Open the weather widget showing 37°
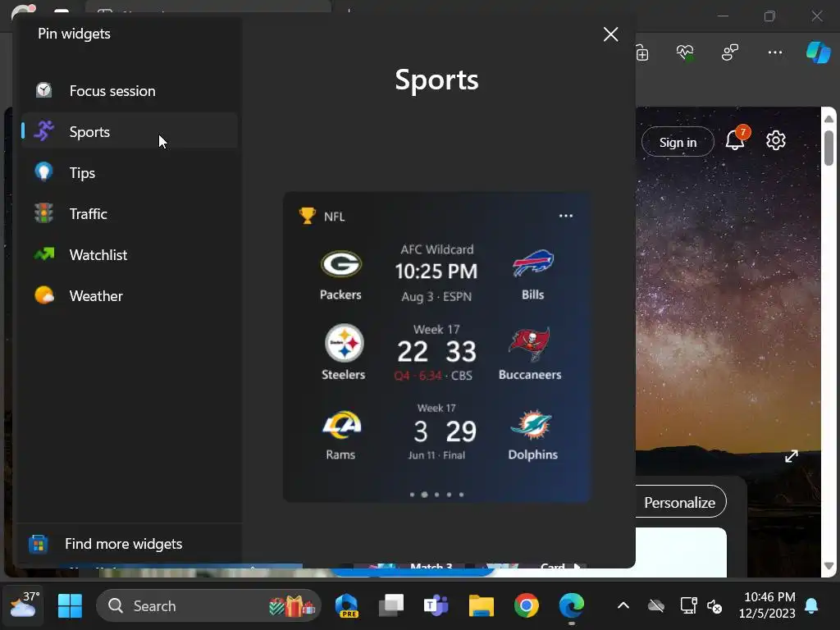This screenshot has width=840, height=630. 24,605
